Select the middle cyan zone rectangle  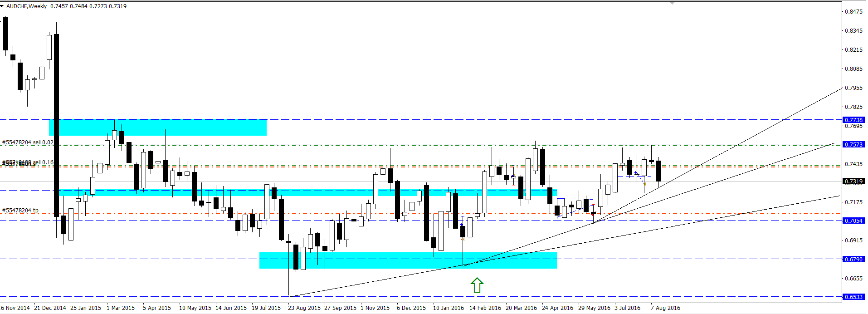tap(307, 193)
